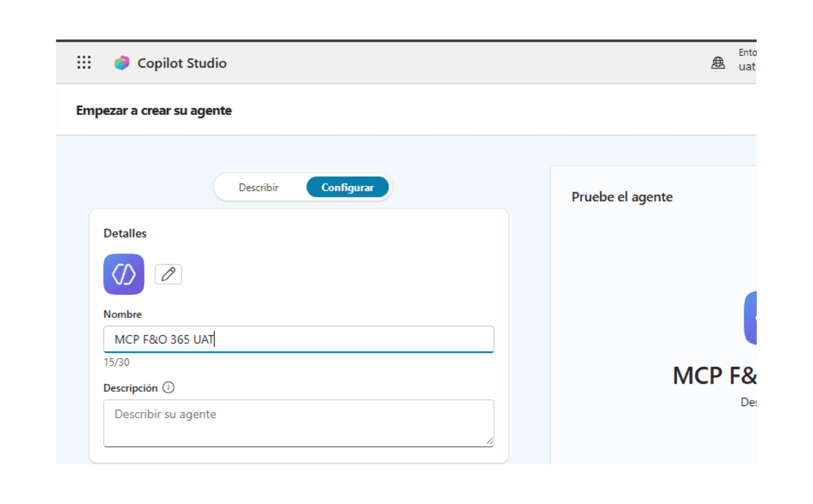The height and width of the screenshot is (504, 813).
Task: Select the Configurar tab
Action: pyautogui.click(x=348, y=187)
